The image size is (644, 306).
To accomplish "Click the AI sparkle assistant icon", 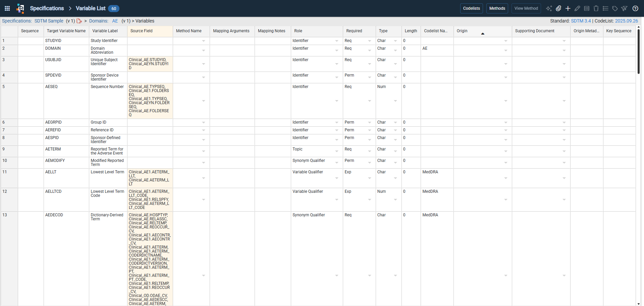I will pos(549,8).
